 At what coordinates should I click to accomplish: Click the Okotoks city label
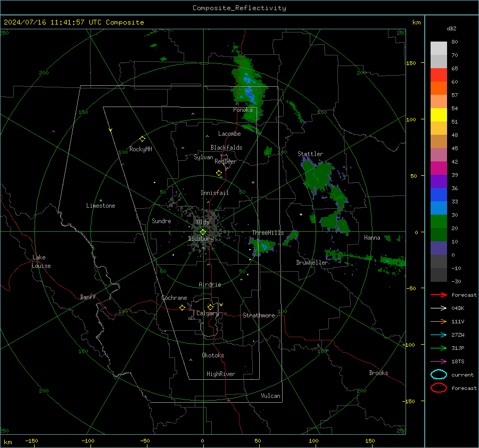213,355
